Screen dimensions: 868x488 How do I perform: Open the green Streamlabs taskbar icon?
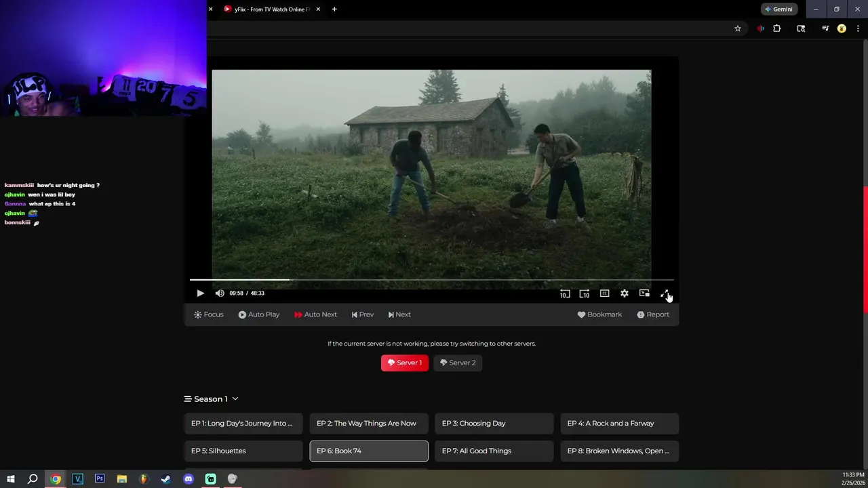click(x=211, y=479)
